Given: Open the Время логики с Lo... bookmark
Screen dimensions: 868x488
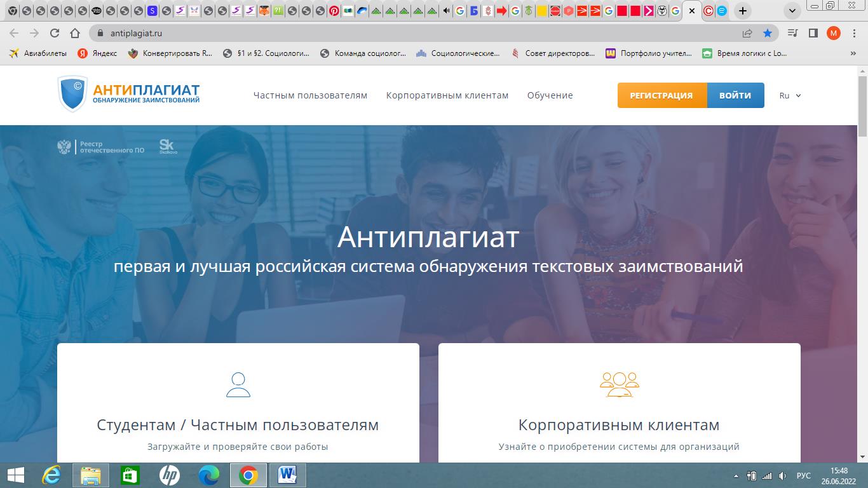Looking at the screenshot, I should [745, 53].
